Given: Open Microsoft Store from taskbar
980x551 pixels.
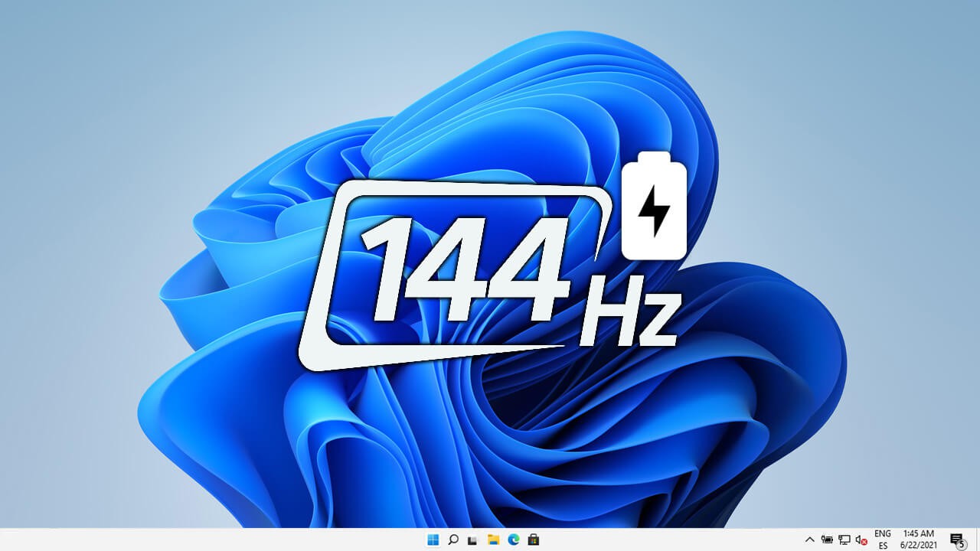Looking at the screenshot, I should (x=534, y=540).
